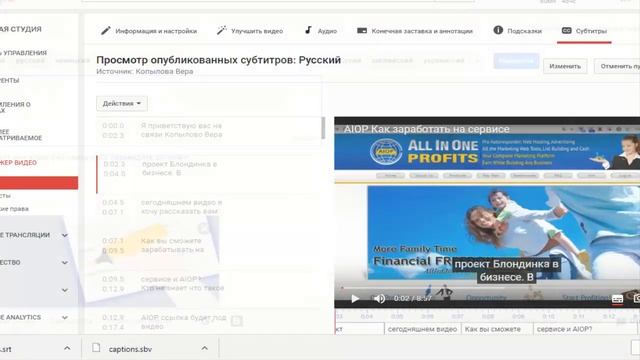This screenshot has height=360, width=640.
Task: Open the Информация и настройки tab
Action: click(149, 31)
